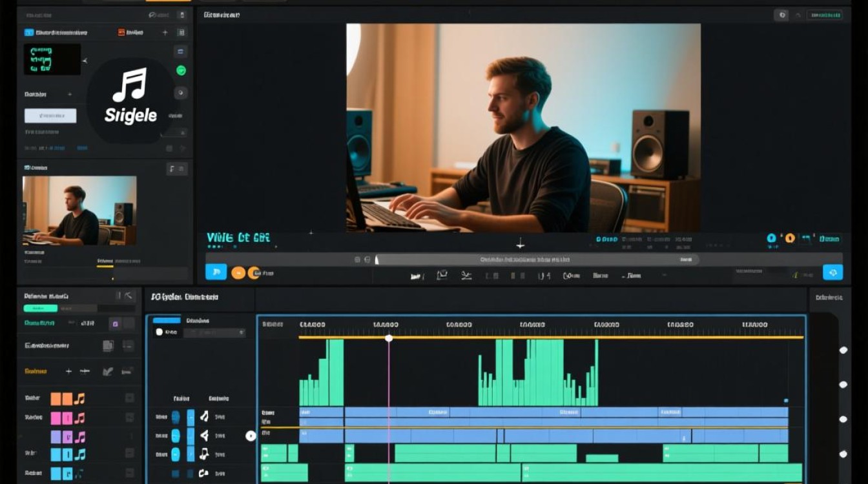Open the dropdown field beside the white radio dot
The height and width of the screenshot is (484, 868).
click(x=214, y=332)
